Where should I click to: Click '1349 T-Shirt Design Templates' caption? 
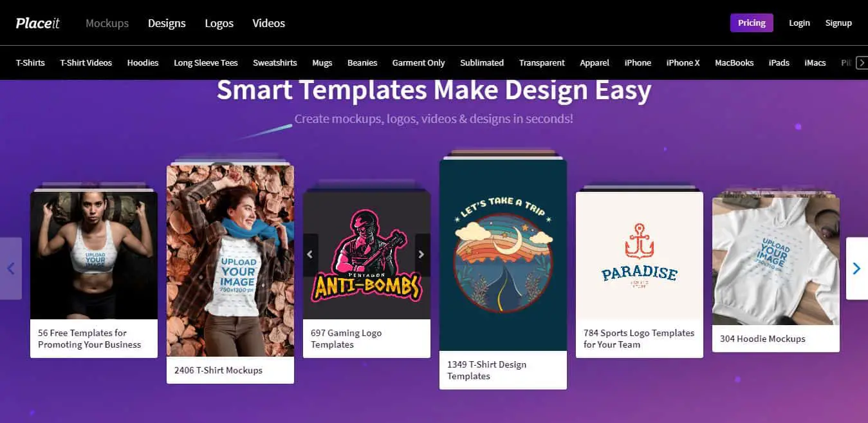click(486, 370)
